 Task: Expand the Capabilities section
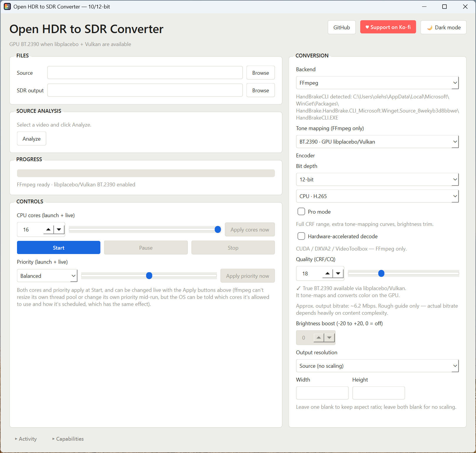pyautogui.click(x=68, y=439)
